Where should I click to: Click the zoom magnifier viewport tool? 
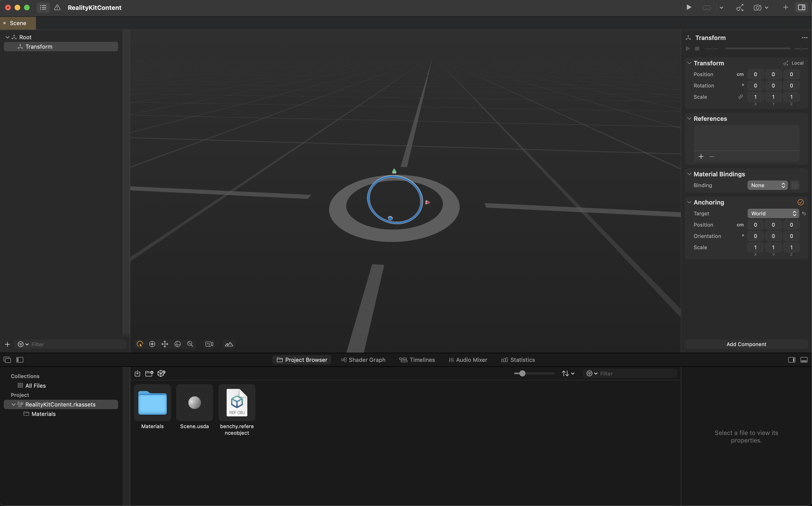[190, 344]
